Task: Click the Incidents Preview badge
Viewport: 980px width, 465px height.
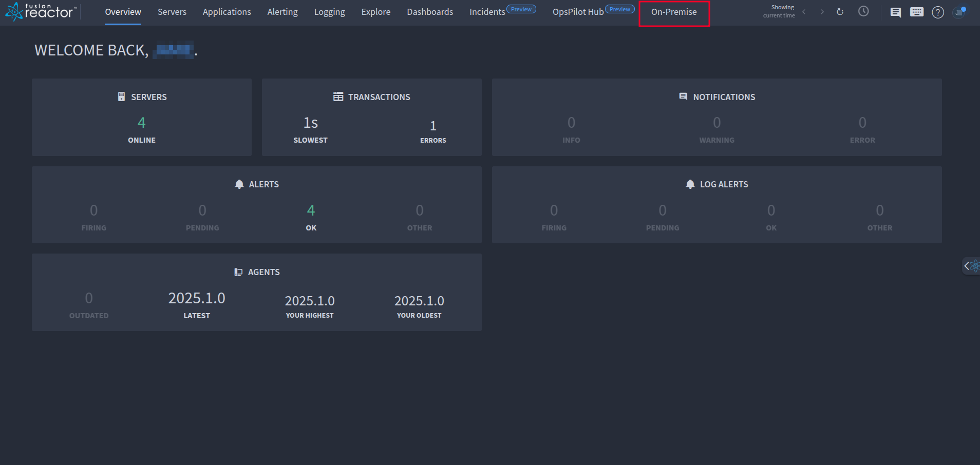Action: click(521, 8)
